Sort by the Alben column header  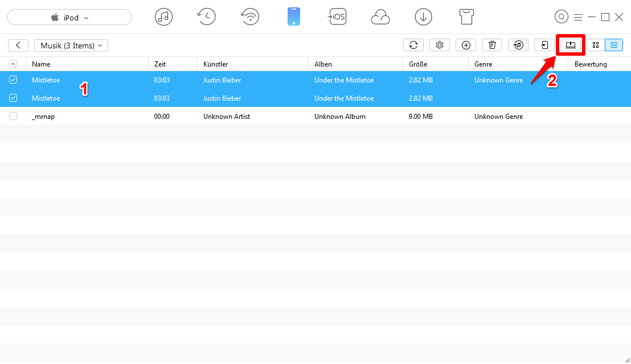[x=355, y=64]
